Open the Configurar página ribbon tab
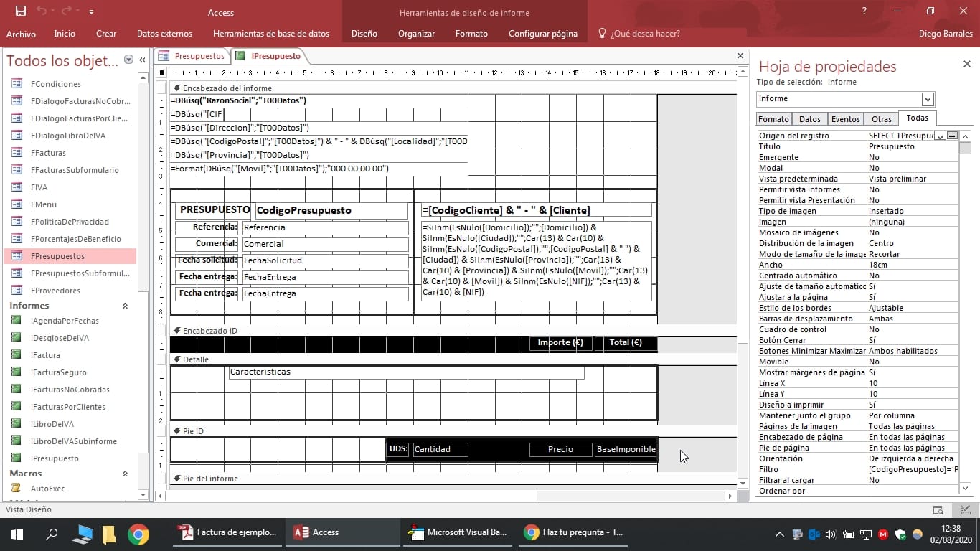 tap(543, 34)
